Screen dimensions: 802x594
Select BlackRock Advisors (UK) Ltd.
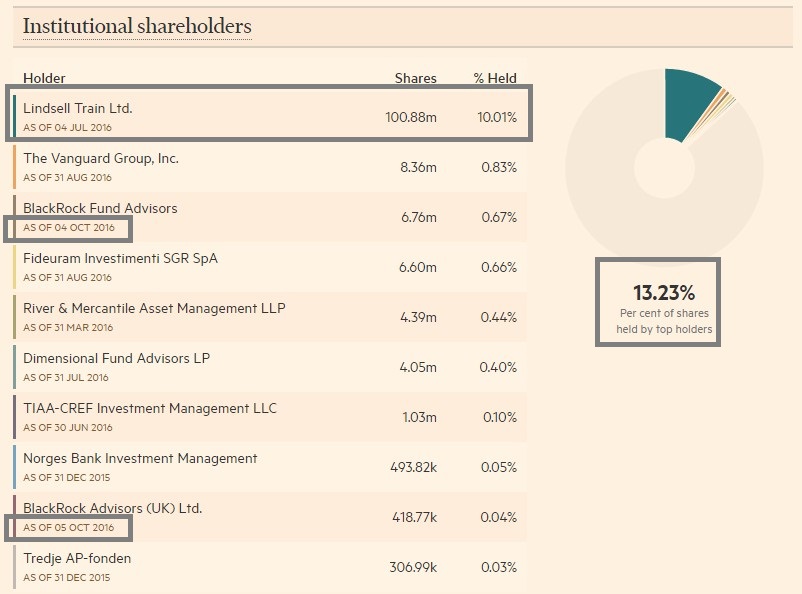point(112,508)
